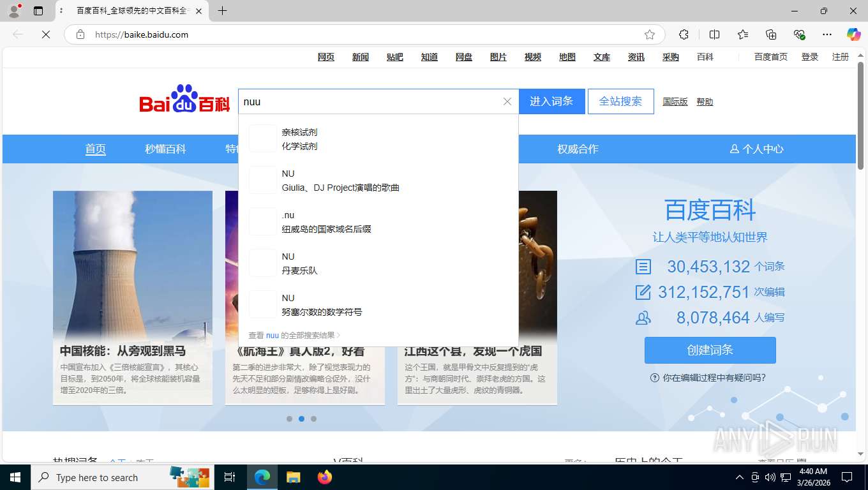Open 网盘 in top navigation
The width and height of the screenshot is (868, 490).
point(464,57)
